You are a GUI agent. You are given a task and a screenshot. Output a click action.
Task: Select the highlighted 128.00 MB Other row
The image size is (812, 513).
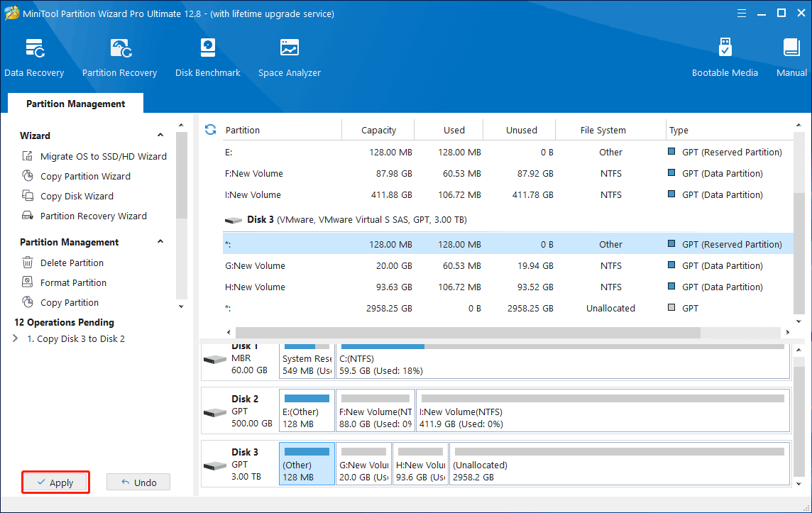click(x=507, y=244)
